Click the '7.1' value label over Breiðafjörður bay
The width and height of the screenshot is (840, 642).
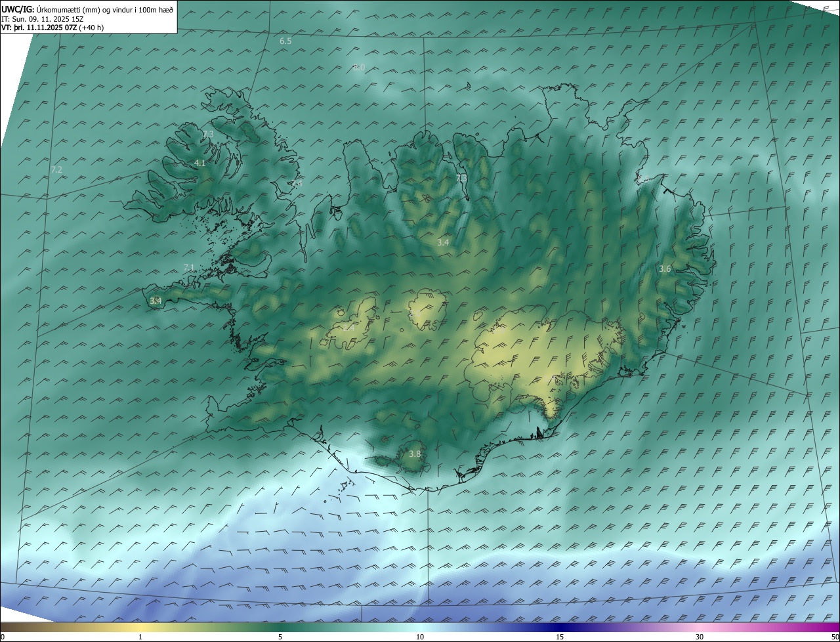click(x=189, y=268)
